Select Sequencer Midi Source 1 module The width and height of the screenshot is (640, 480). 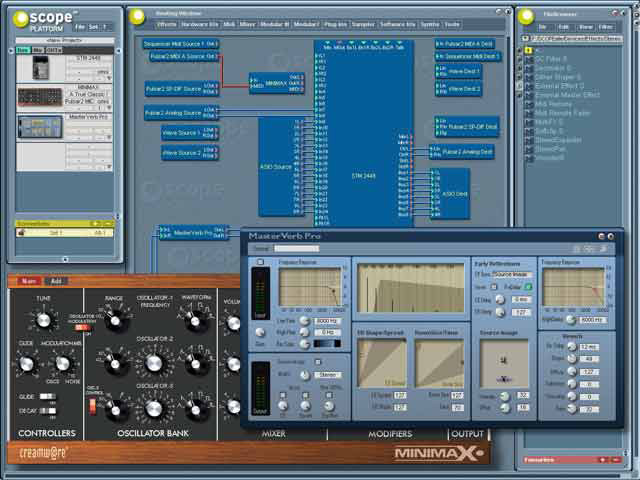click(181, 44)
